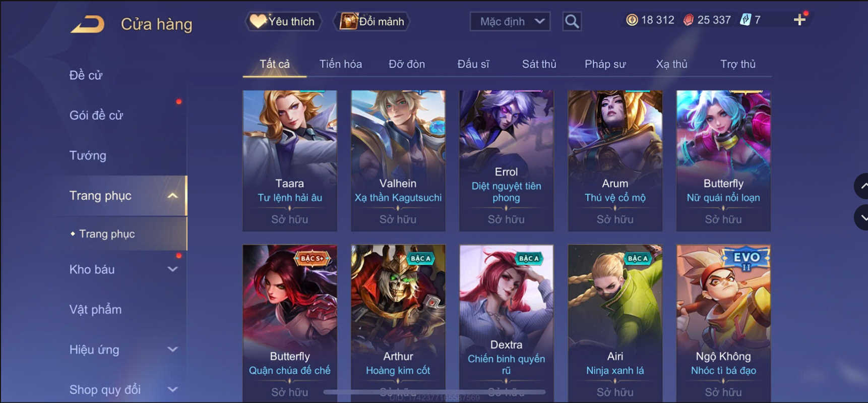
Task: Click the red ruby currency icon
Action: [688, 20]
